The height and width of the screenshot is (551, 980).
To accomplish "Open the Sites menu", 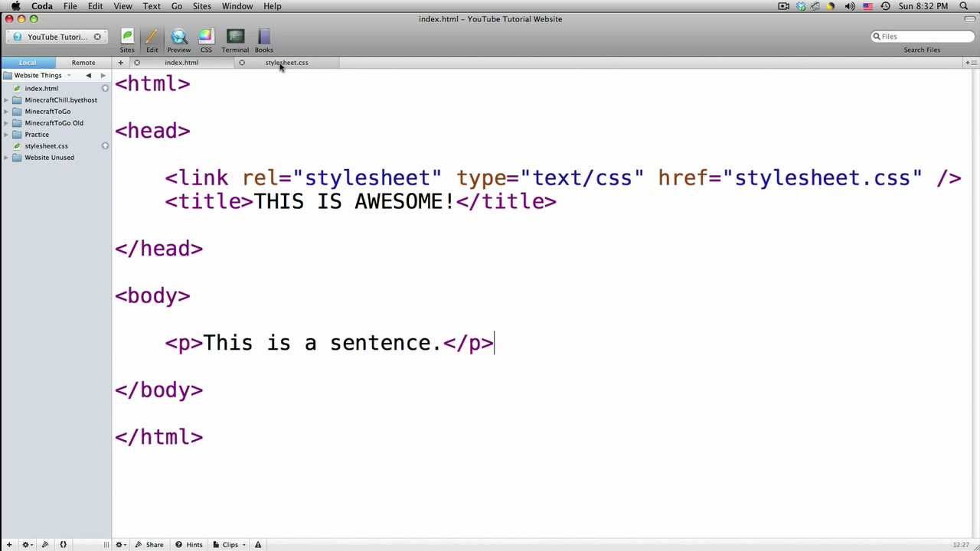I will [202, 6].
